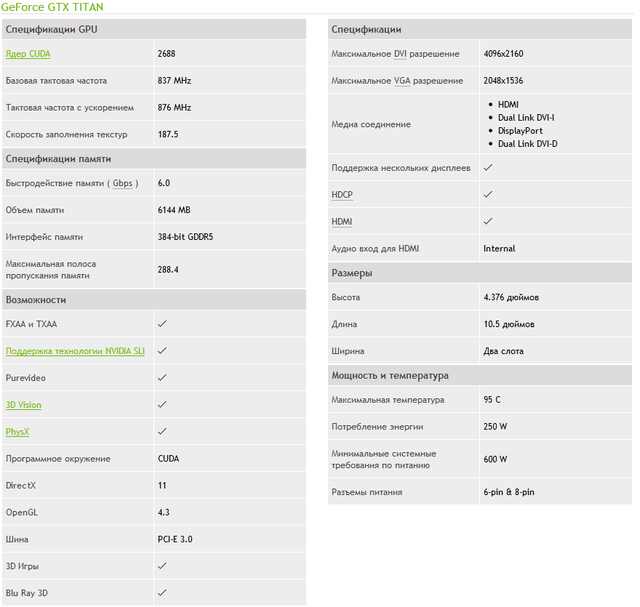Image resolution: width=640 pixels, height=607 pixels.
Task: Click the checkmark in the HDMI row
Action: pos(487,221)
